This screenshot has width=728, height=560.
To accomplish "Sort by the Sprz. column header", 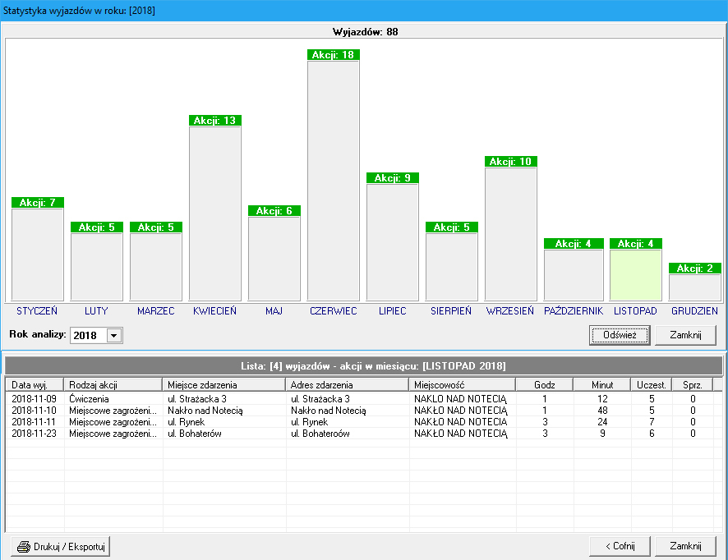I will (x=692, y=384).
